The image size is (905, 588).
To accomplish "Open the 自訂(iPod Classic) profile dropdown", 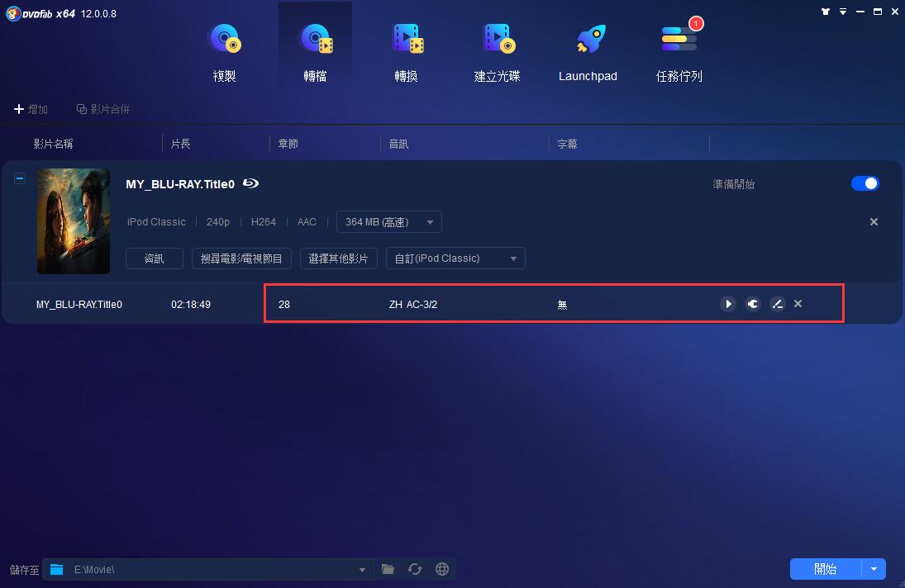I will tap(455, 258).
